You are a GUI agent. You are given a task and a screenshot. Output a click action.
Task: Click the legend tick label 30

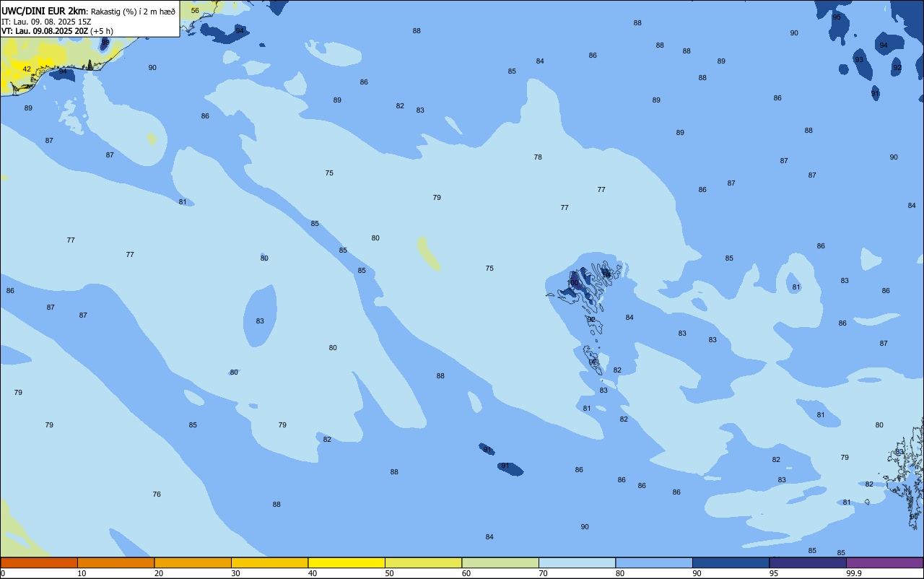point(235,573)
